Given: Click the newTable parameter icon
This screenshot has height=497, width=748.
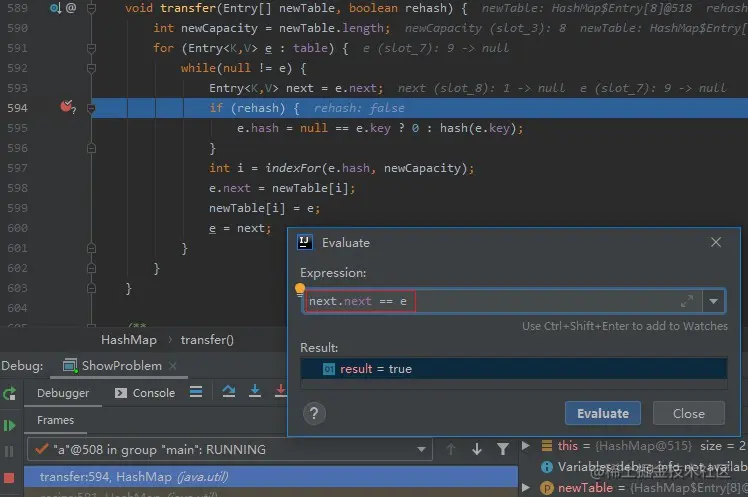Looking at the screenshot, I should pyautogui.click(x=547, y=488).
